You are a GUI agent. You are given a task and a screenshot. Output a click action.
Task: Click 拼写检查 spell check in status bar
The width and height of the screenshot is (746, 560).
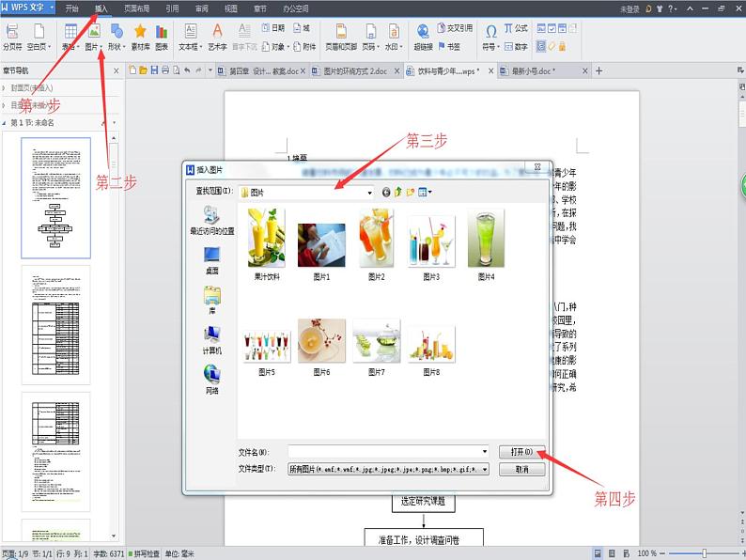[x=144, y=553]
